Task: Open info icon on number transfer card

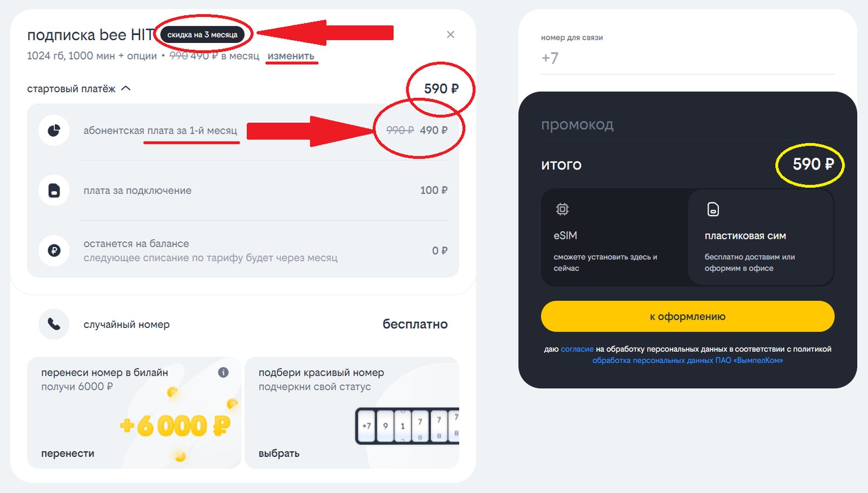Action: click(x=223, y=372)
